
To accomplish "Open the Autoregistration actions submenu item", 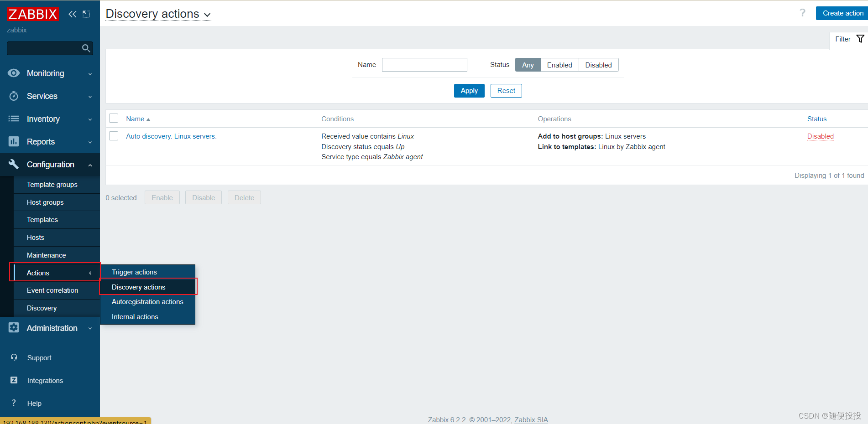I will (147, 302).
